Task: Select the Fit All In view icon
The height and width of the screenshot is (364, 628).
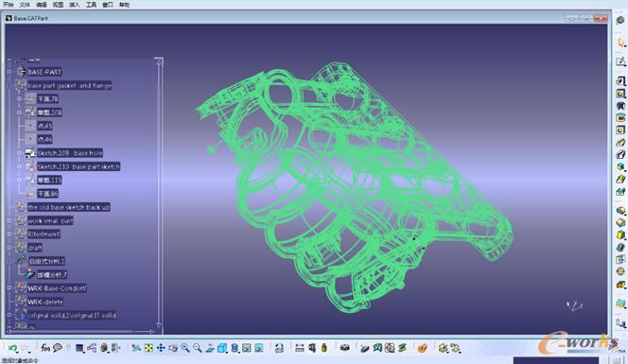Action: (148, 348)
